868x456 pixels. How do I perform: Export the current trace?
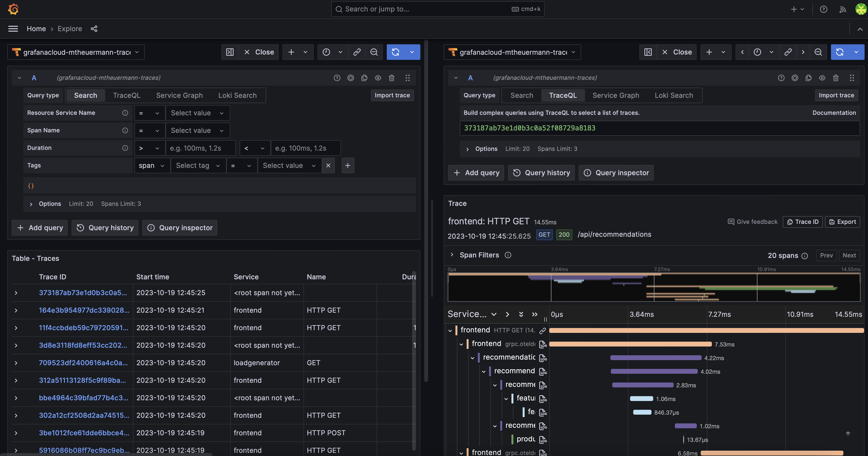[842, 222]
